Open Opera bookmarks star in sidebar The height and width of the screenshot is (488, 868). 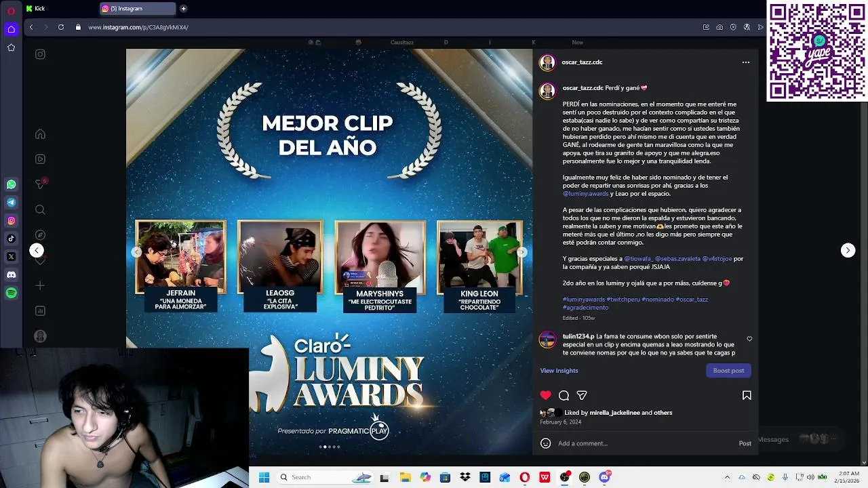(x=11, y=47)
